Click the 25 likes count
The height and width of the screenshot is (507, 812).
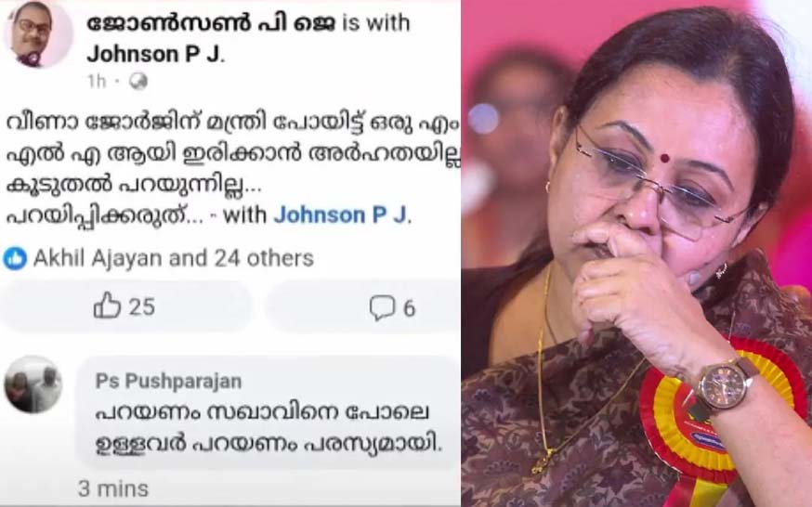(x=142, y=306)
